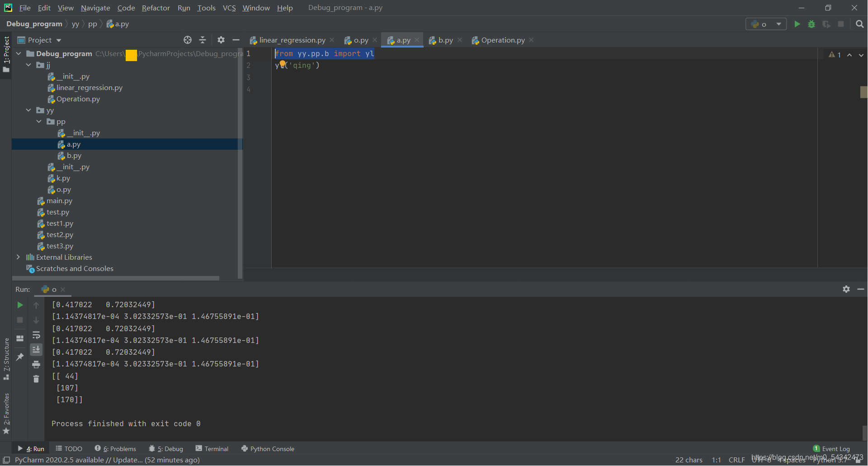Run with coverage icon in toolbar
Screen dimensions: 868x466
pyautogui.click(x=826, y=24)
